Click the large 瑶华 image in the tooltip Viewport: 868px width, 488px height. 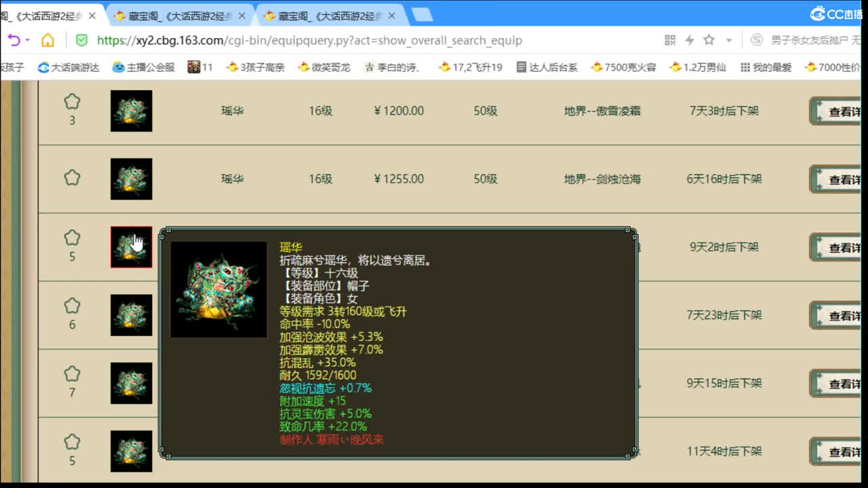coord(219,289)
